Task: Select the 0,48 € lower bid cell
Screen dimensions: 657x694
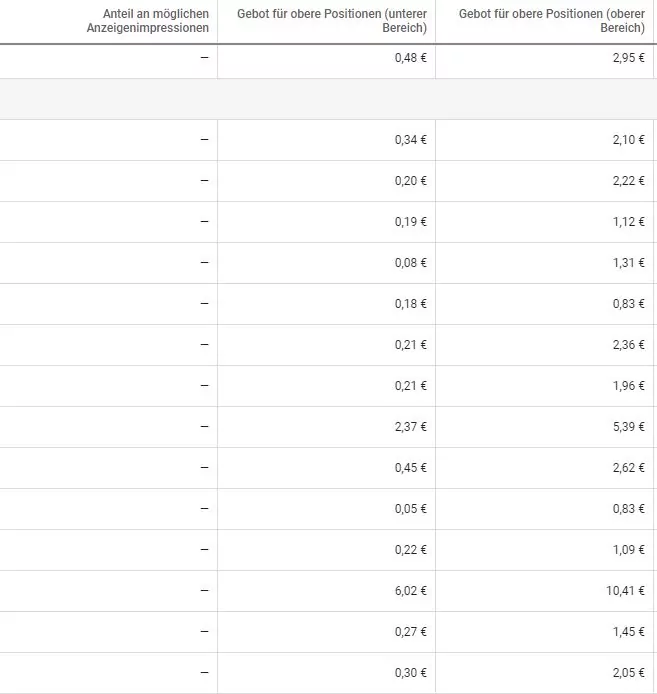Action: pyautogui.click(x=326, y=58)
